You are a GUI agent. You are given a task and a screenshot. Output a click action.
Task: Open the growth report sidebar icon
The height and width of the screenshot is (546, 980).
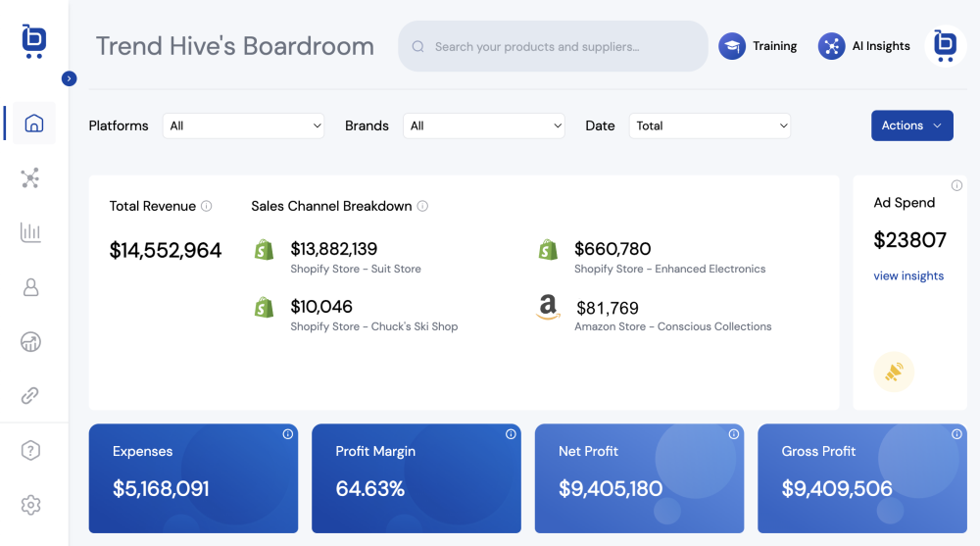(30, 341)
